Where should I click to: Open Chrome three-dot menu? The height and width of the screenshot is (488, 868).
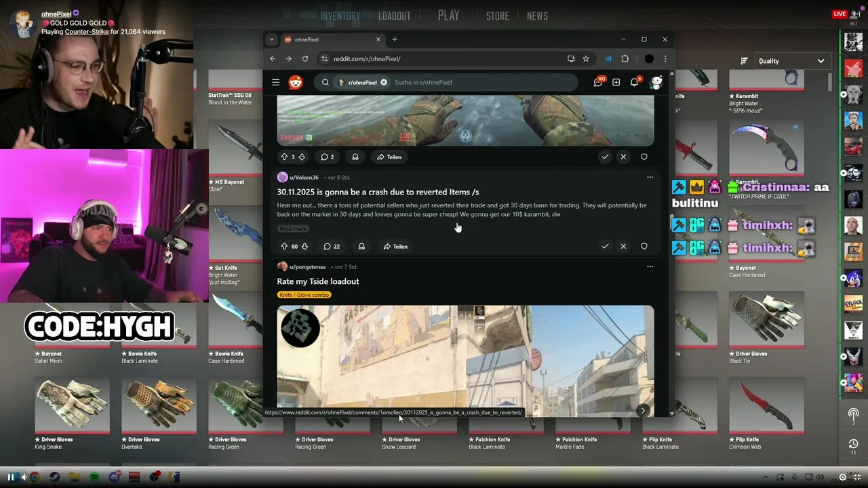[665, 59]
